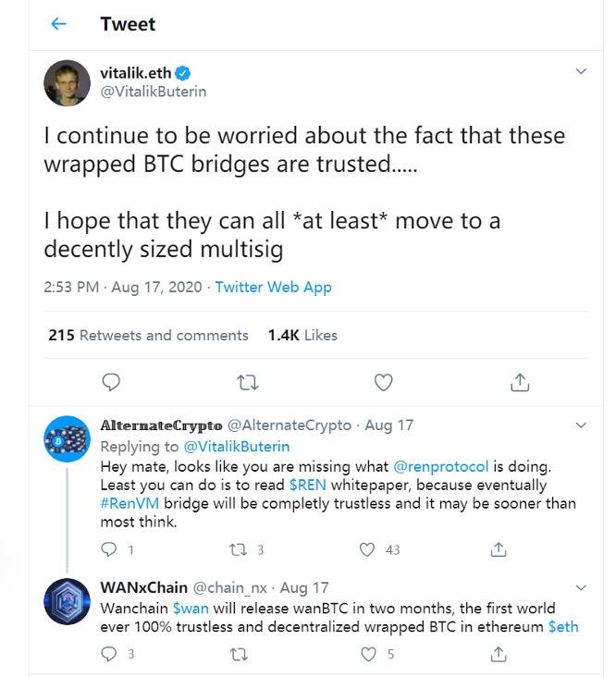Share the main tweet
616x677 pixels.
pos(520,381)
